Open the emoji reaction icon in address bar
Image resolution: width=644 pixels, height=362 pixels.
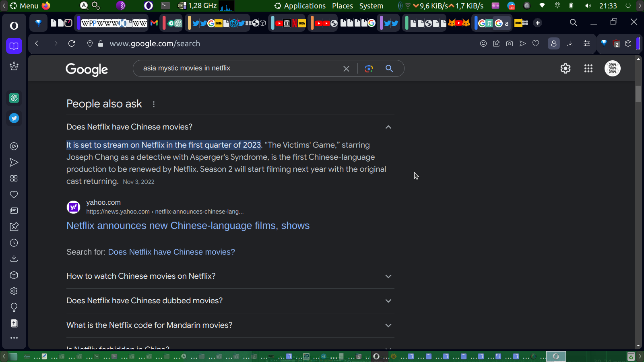(483, 43)
